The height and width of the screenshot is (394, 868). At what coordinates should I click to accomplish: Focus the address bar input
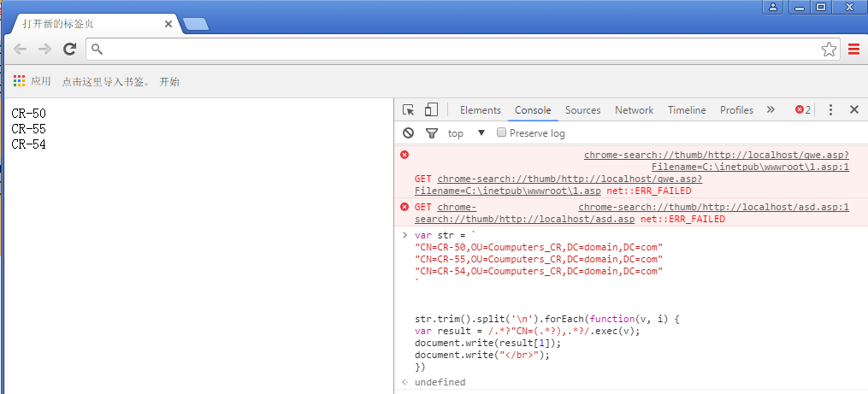[x=463, y=50]
